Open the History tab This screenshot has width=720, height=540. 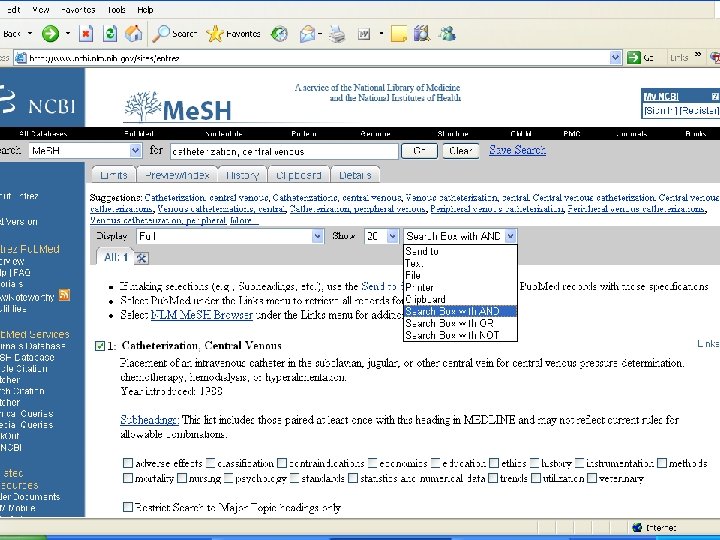242,175
